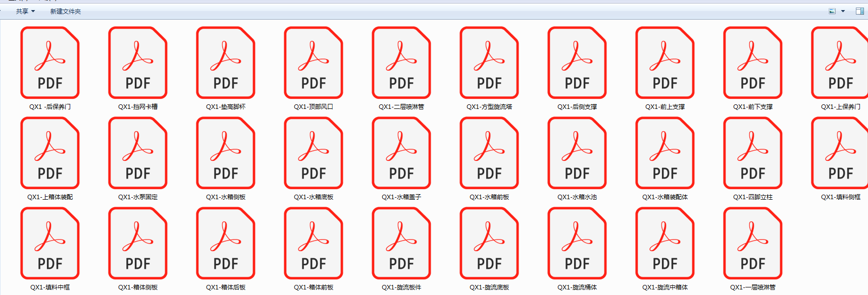Click the QX1-前下支撑 PDF icon
Screen dimensions: 868x295
tap(753, 63)
